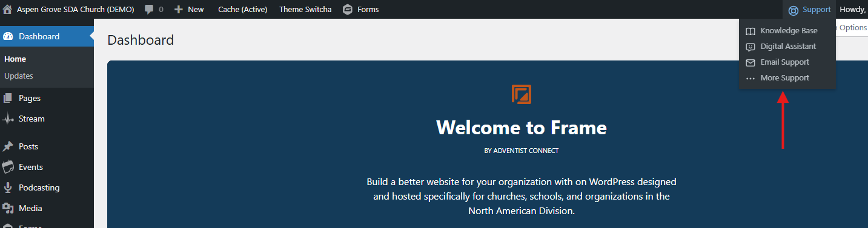The width and height of the screenshot is (868, 228).
Task: Click the 'Dashboard' page title
Action: pyautogui.click(x=141, y=40)
